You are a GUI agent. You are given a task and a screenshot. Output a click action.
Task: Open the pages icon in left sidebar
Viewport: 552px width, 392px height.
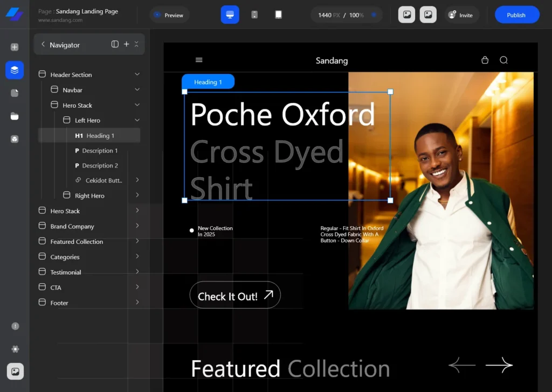(x=15, y=93)
